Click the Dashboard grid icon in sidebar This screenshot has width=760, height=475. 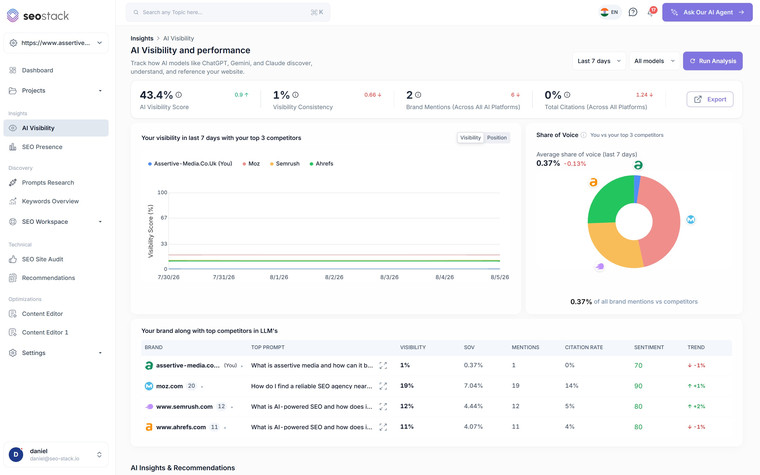tap(13, 70)
